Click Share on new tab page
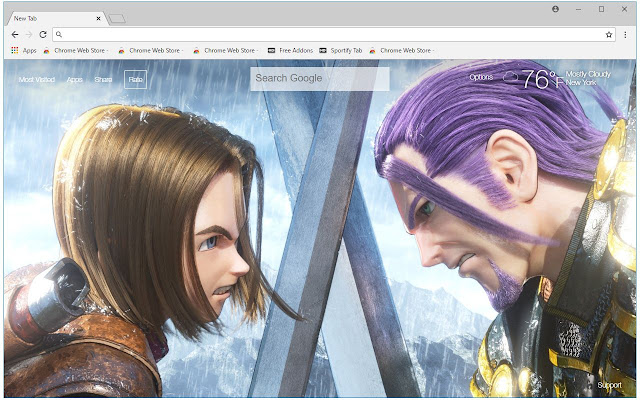 point(103,80)
